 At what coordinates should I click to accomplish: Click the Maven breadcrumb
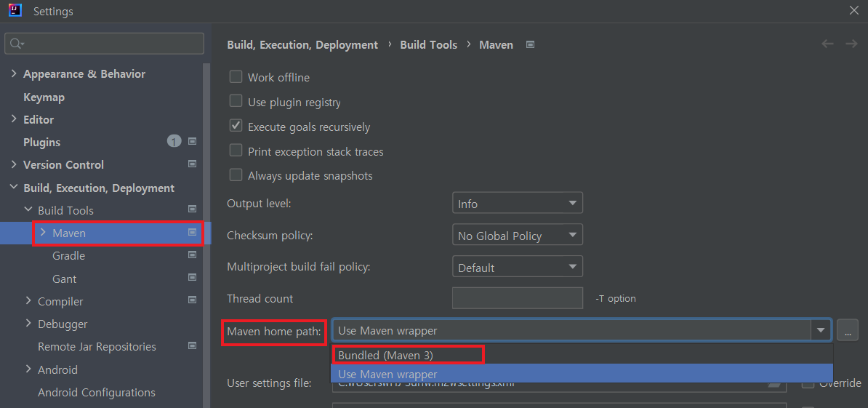[496, 45]
